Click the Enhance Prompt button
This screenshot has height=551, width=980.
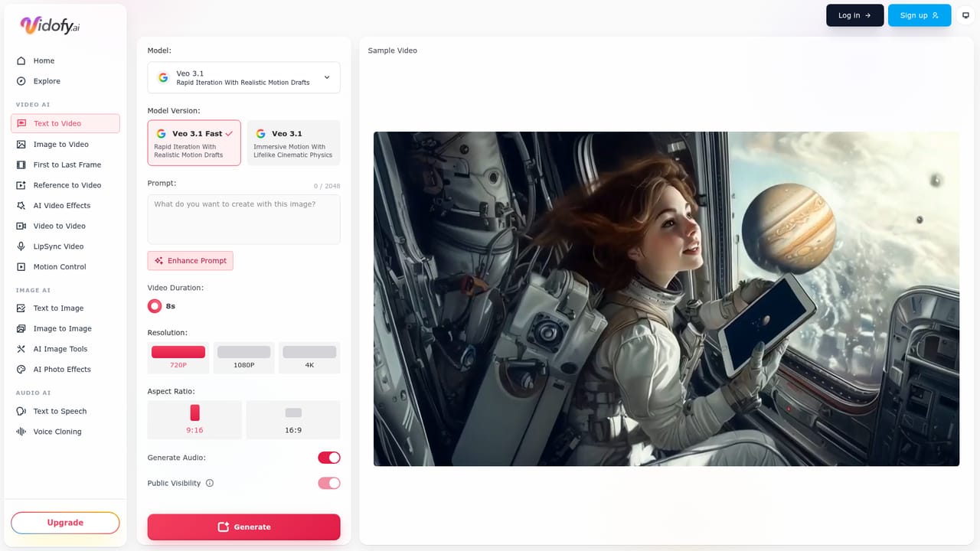tap(191, 261)
